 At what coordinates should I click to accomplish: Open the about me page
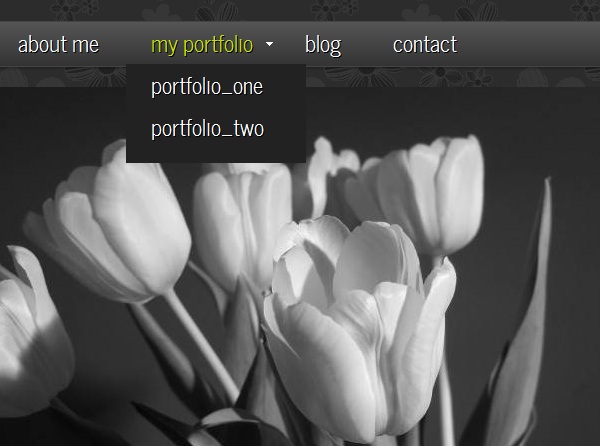pos(59,44)
